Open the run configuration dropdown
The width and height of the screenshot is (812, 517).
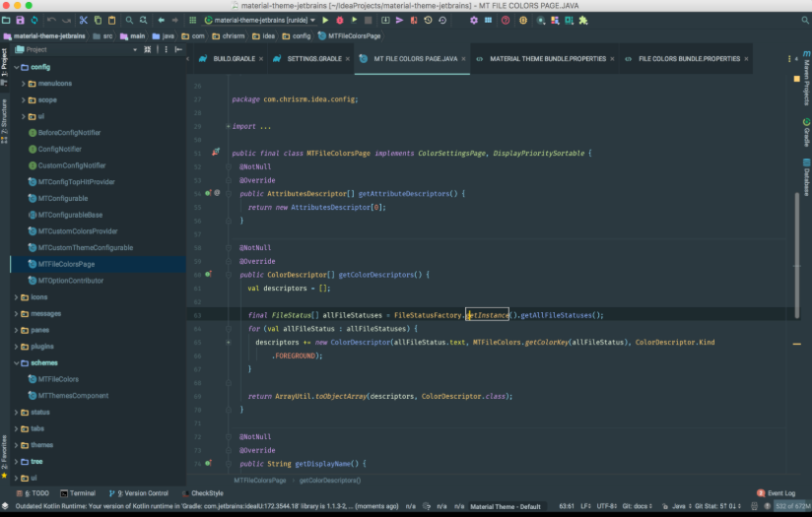click(x=260, y=20)
